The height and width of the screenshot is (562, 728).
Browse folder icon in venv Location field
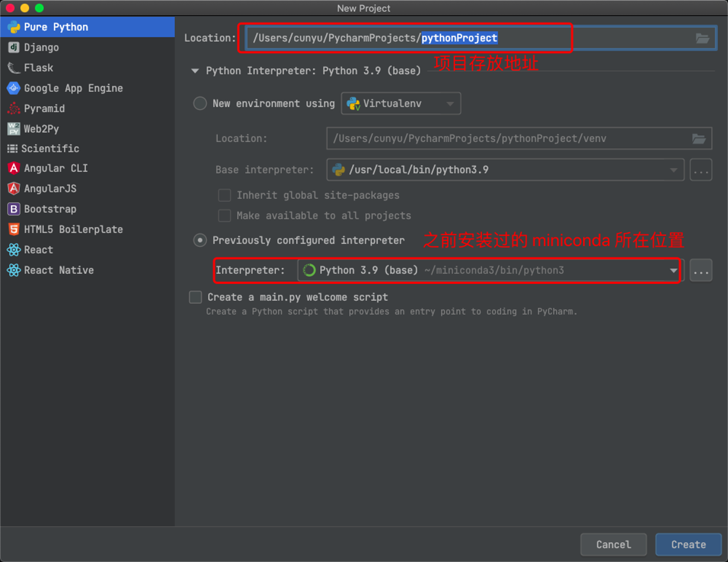point(699,139)
